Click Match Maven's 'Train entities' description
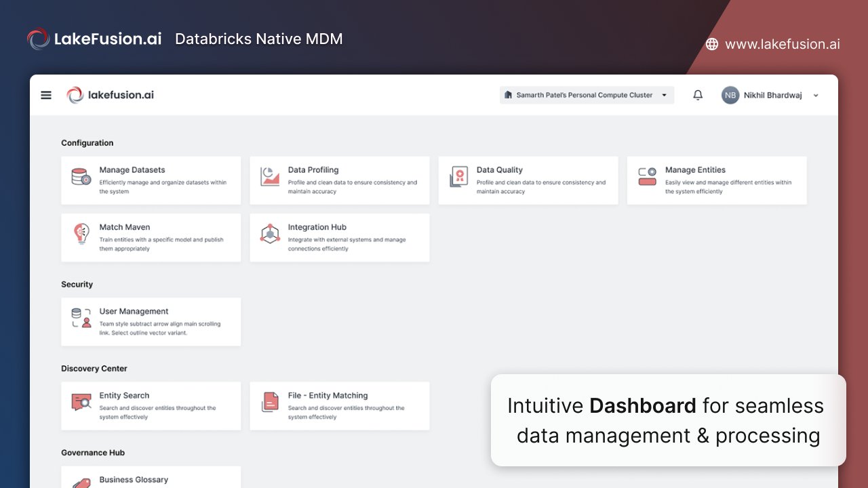Image resolution: width=868 pixels, height=488 pixels. tap(161, 244)
